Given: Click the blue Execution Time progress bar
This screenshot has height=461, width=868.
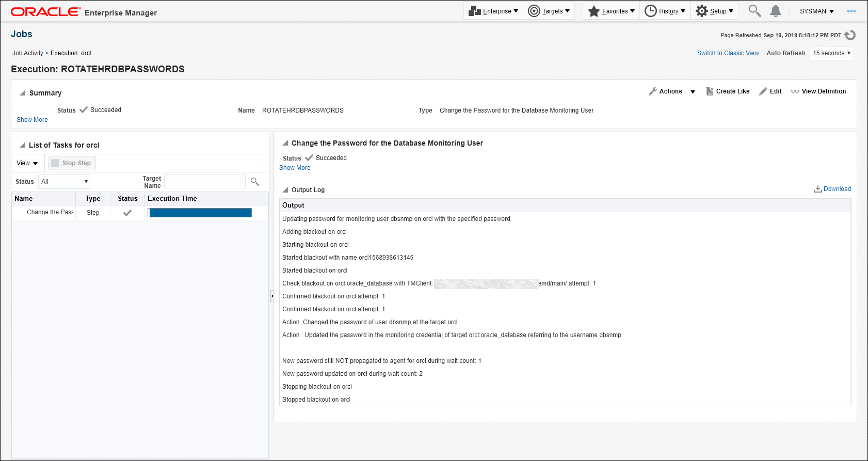Looking at the screenshot, I should (200, 213).
